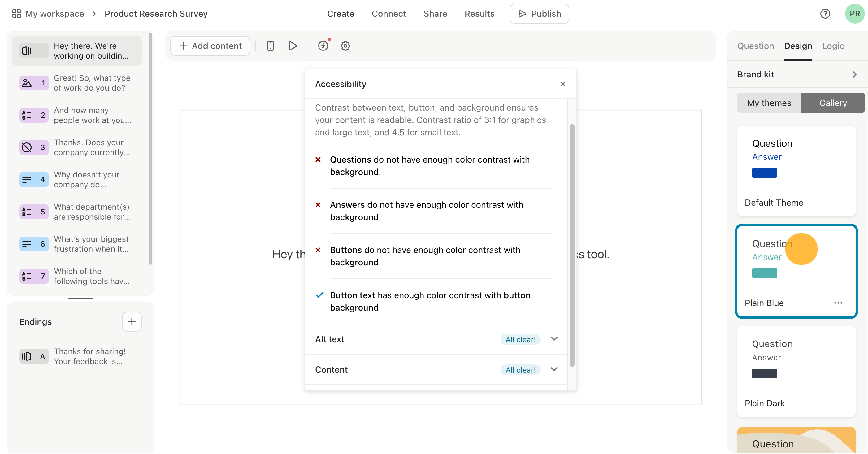Click the ending screen icon labeled A
Viewport: 868px width, 454px height.
[x=34, y=356]
